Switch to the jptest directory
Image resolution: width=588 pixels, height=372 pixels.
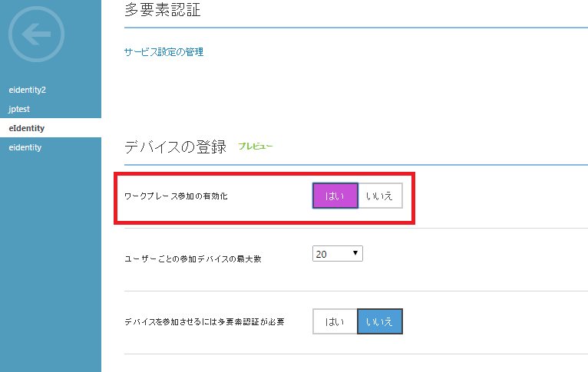19,109
